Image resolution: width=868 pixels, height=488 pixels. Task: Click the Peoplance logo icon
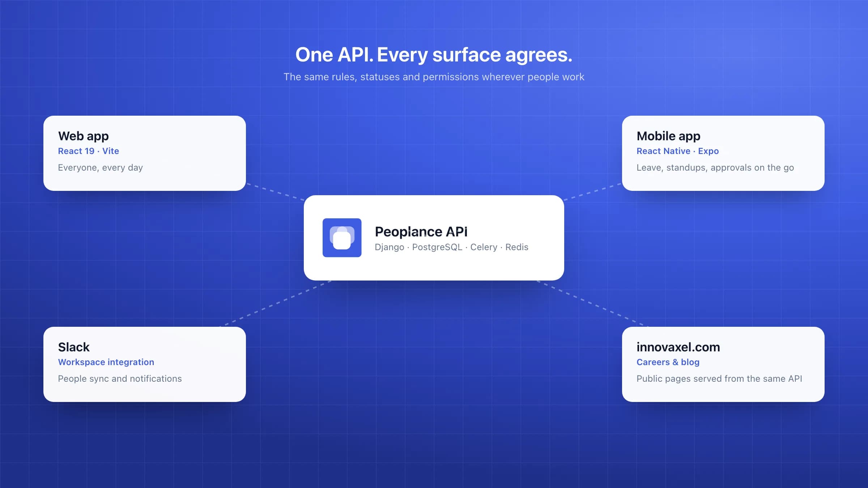click(x=342, y=238)
